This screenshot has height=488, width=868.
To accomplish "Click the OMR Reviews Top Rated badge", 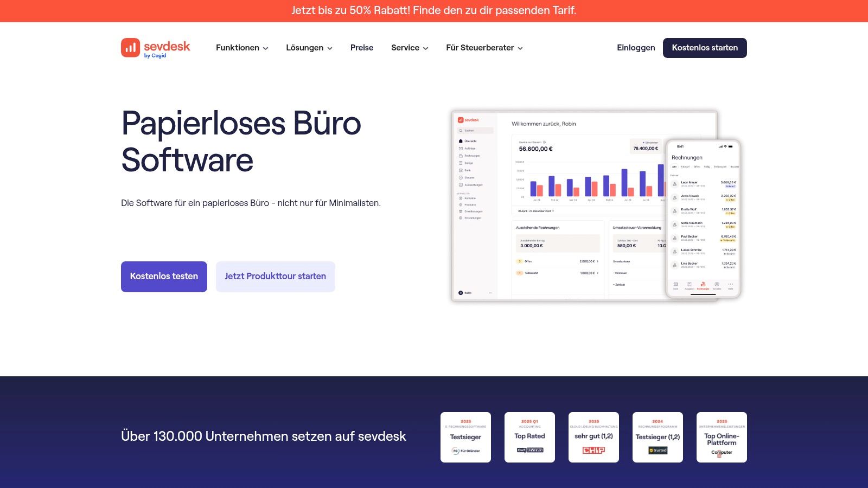I will point(529,437).
